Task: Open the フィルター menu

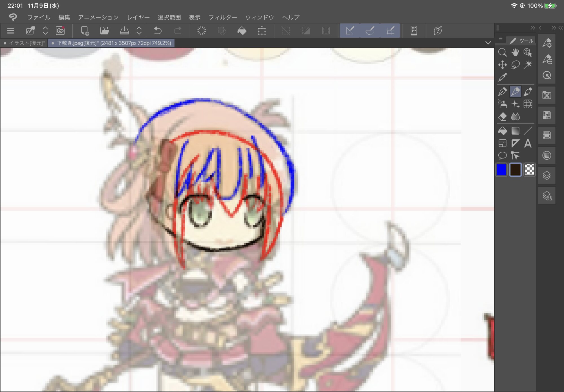Action: point(222,17)
